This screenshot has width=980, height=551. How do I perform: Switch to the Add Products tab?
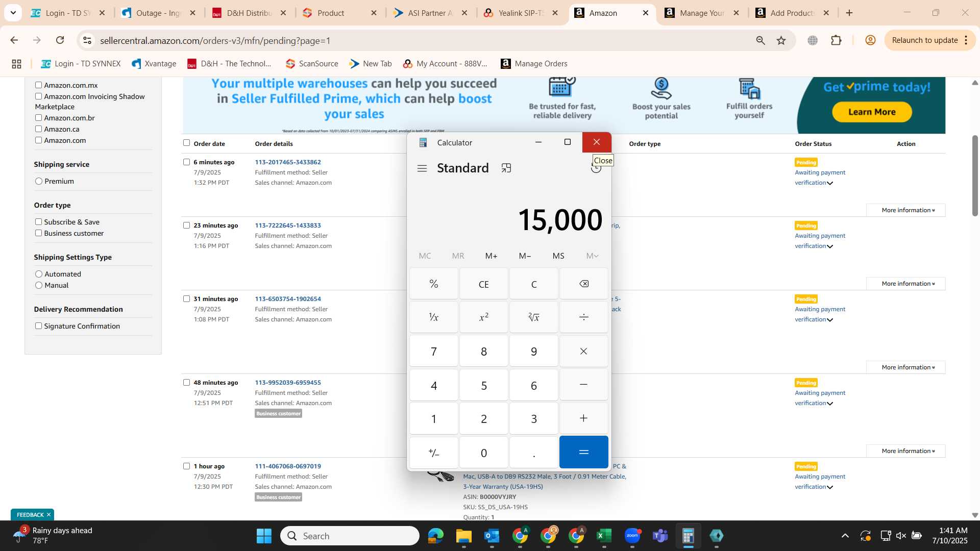793,13
